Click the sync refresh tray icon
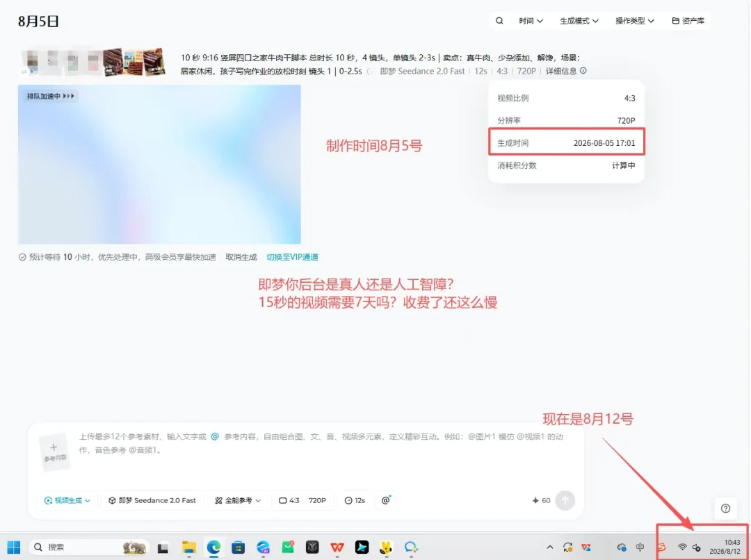 [x=567, y=547]
